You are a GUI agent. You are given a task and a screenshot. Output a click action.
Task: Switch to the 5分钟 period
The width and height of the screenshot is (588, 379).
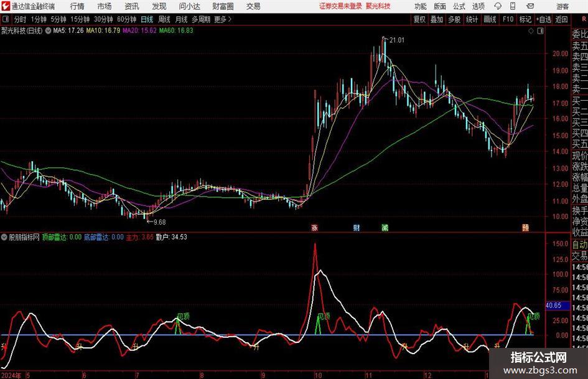pyautogui.click(x=58, y=19)
